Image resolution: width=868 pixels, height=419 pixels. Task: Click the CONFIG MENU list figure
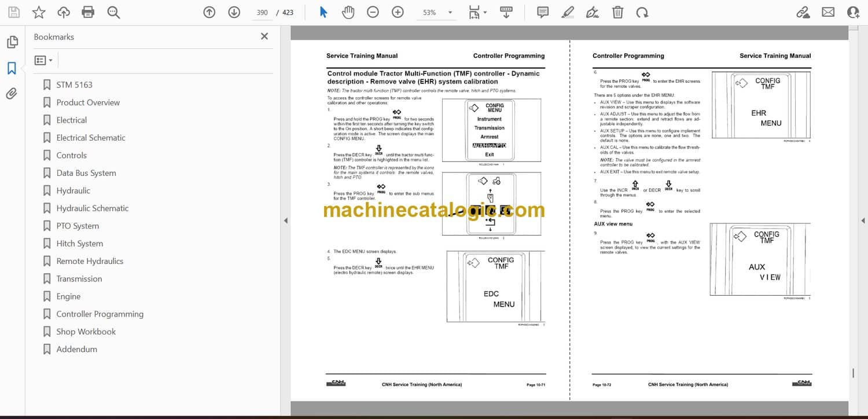click(491, 131)
